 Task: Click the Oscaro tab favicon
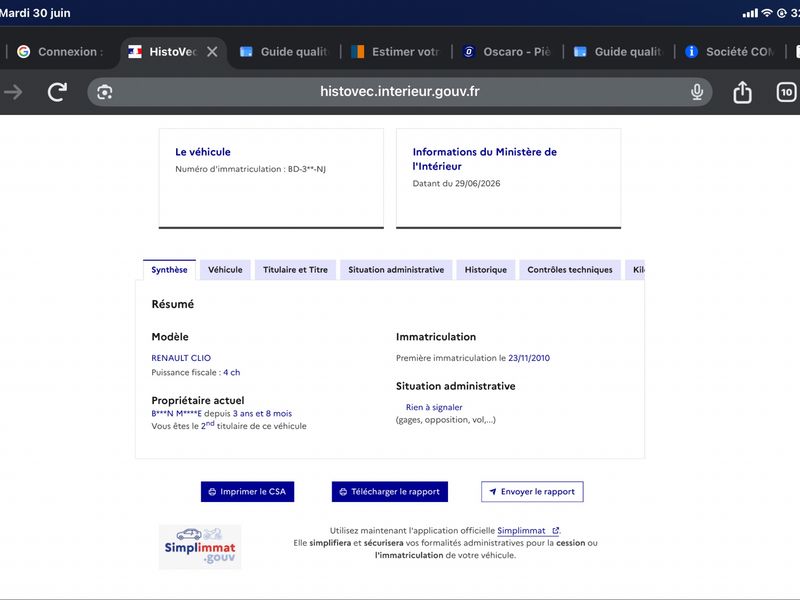pyautogui.click(x=469, y=52)
